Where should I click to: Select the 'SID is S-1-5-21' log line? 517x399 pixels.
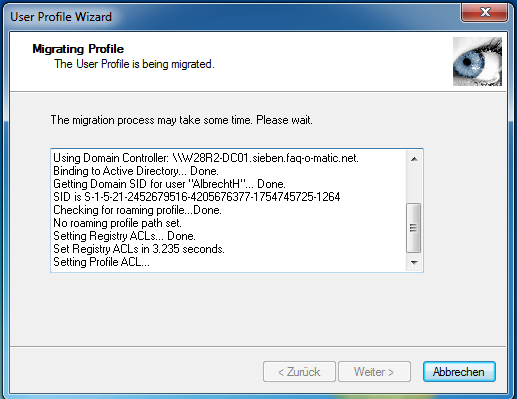tap(196, 197)
